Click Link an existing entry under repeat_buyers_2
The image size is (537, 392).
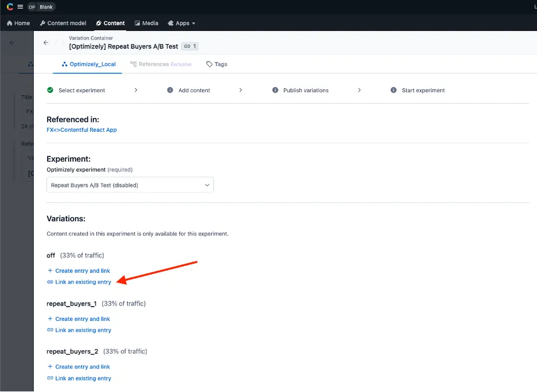click(79, 378)
